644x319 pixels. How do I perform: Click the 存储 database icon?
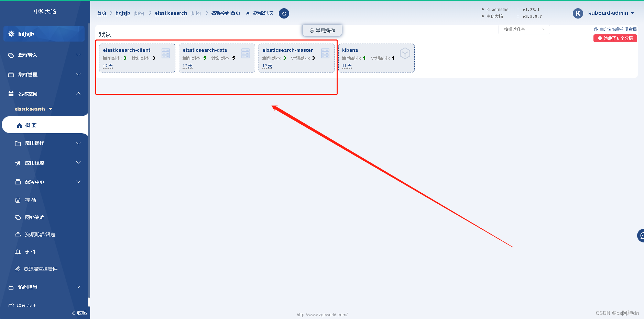[x=18, y=200]
